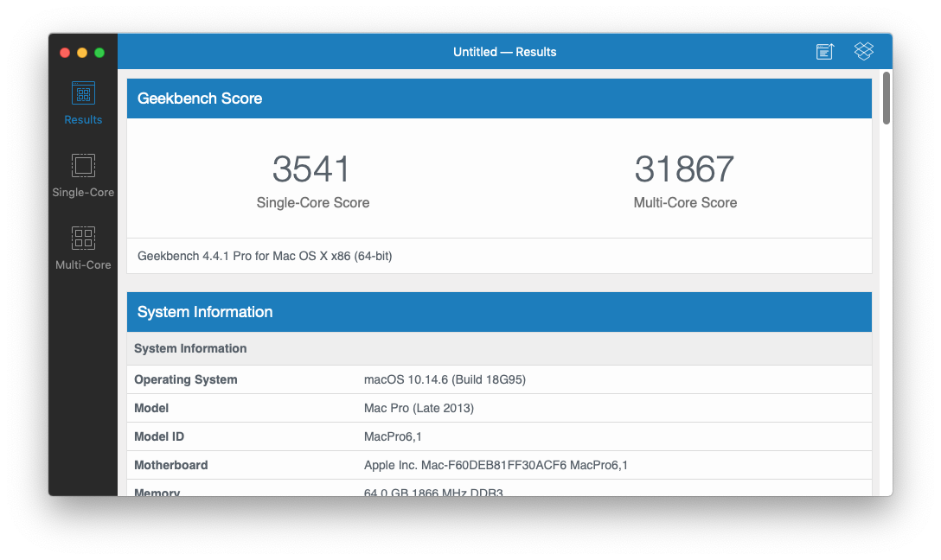Click the Dropbox icon in title bar
This screenshot has height=560, width=941.
(863, 51)
